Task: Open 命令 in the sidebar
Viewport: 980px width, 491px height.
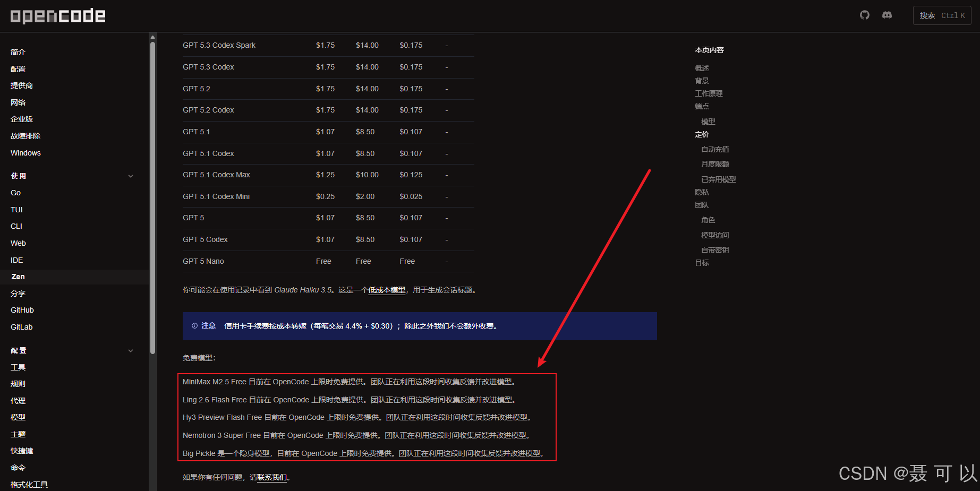Action: pos(18,468)
